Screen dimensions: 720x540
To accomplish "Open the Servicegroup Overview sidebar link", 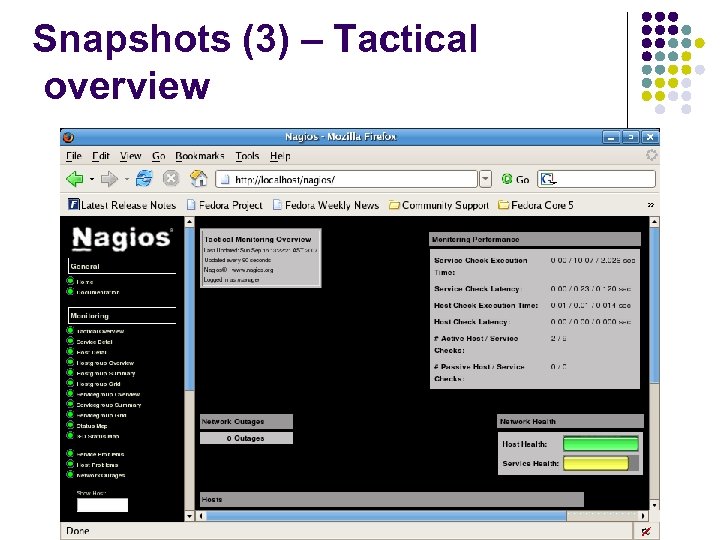I will 108,395.
